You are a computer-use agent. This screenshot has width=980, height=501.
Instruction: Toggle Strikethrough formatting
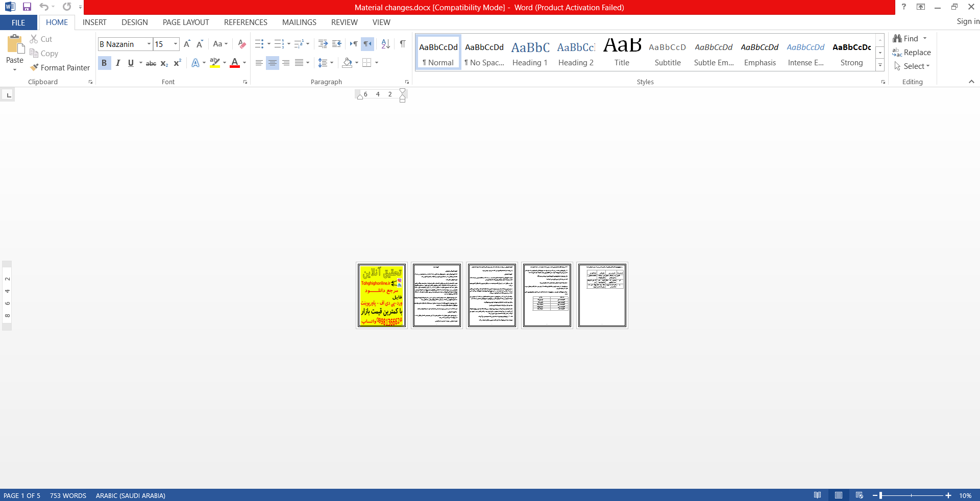151,63
